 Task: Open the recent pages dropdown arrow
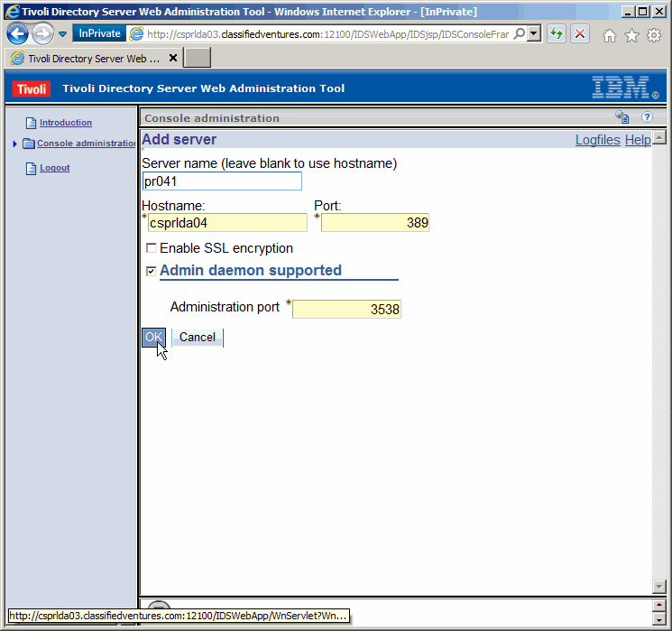pos(62,34)
